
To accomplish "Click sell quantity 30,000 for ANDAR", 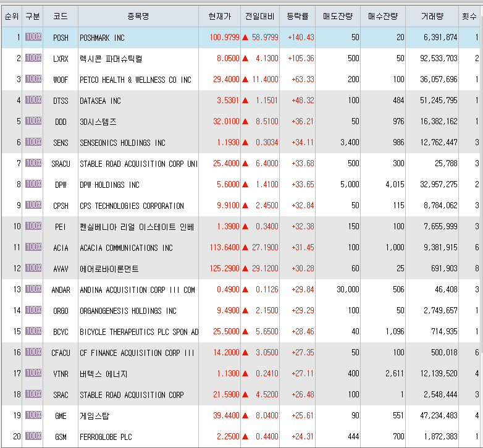I will pos(348,289).
